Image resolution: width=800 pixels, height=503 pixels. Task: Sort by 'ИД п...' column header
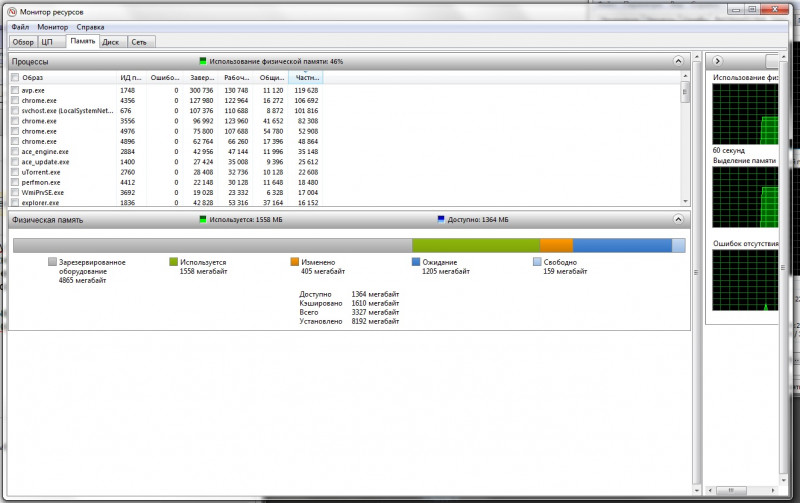coord(132,77)
